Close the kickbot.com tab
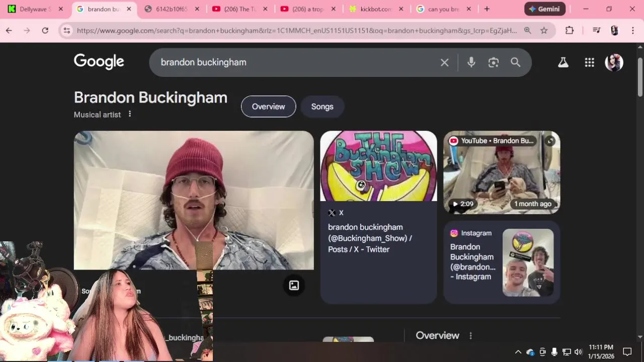644x362 pixels. coord(401,9)
